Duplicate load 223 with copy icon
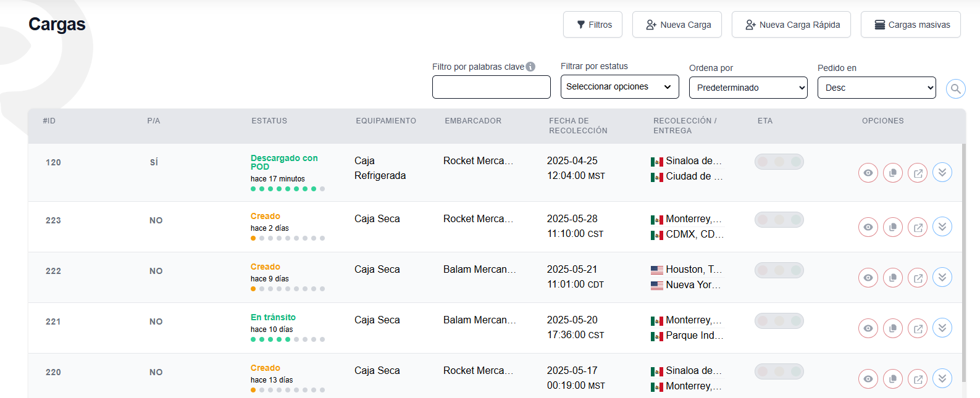This screenshot has height=398, width=980. tap(893, 227)
